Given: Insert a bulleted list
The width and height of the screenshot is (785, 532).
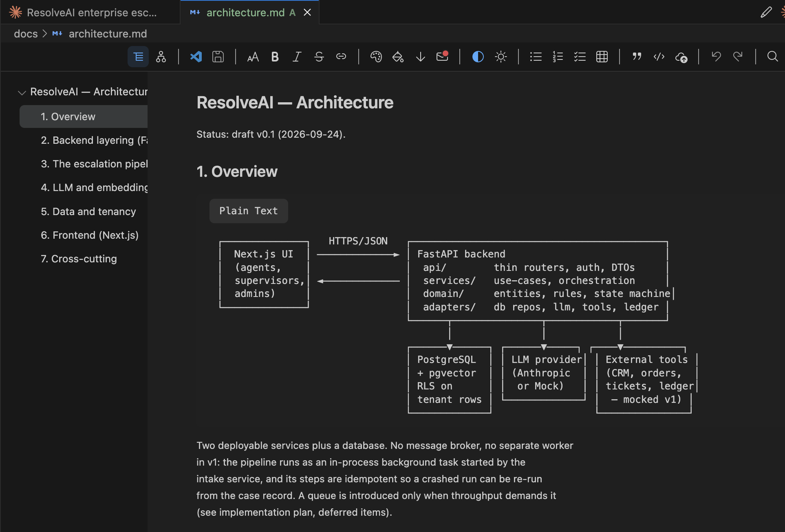Looking at the screenshot, I should (x=536, y=57).
